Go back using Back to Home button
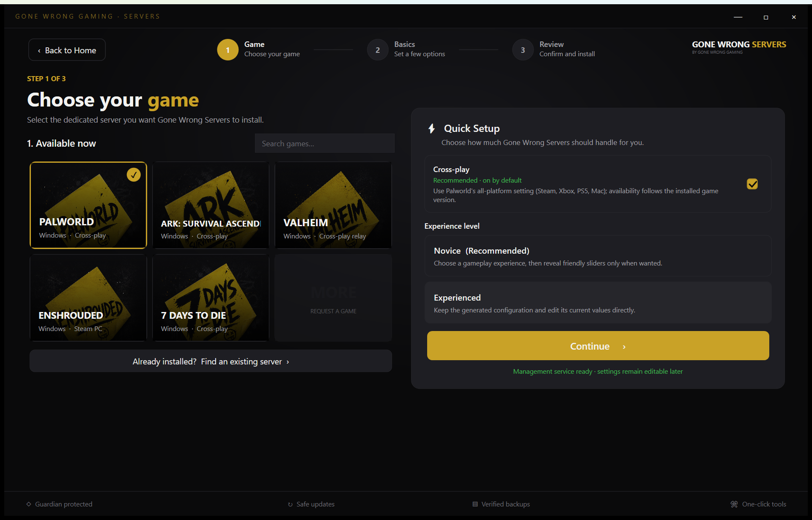812x520 pixels. pos(67,50)
